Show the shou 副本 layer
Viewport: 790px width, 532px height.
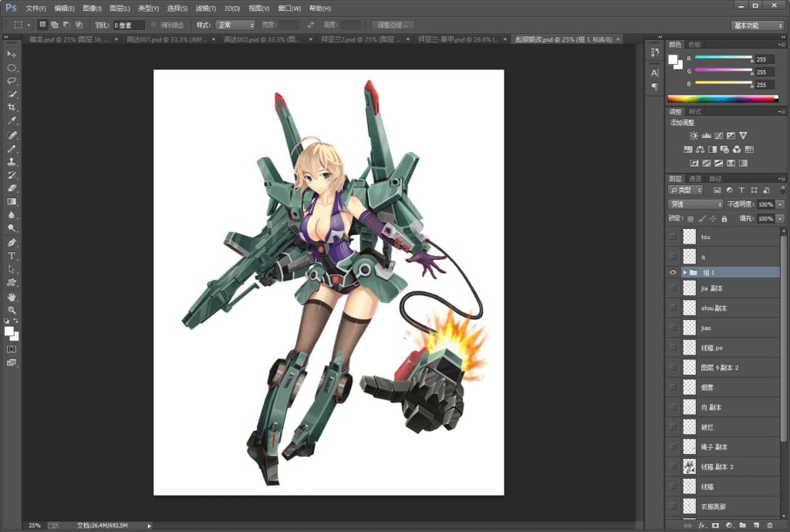pyautogui.click(x=673, y=308)
